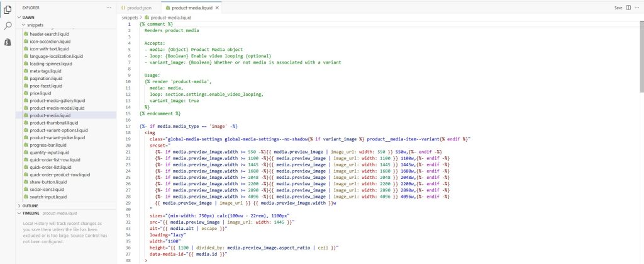Image resolution: width=644 pixels, height=264 pixels.
Task: Open swatch-input.liquid file
Action: coord(49,197)
